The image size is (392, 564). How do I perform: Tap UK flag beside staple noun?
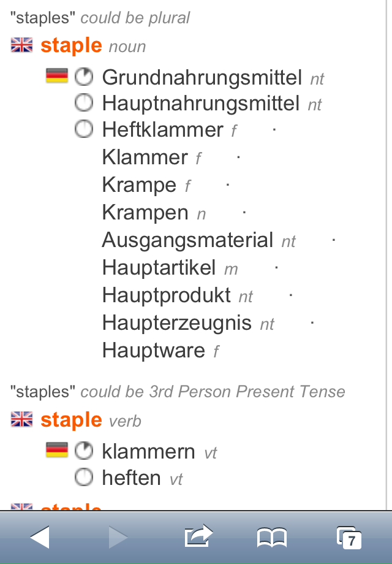pos(22,45)
